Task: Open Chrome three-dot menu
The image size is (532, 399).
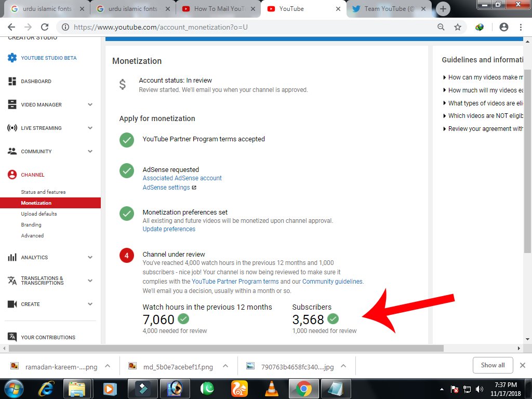Action: pos(521,27)
